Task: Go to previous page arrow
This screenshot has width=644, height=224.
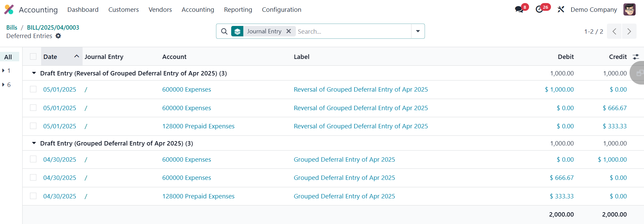Action: pyautogui.click(x=614, y=31)
